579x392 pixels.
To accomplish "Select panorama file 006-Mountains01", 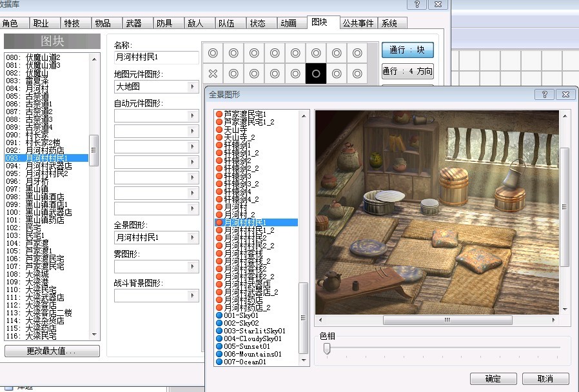I will click(x=256, y=354).
